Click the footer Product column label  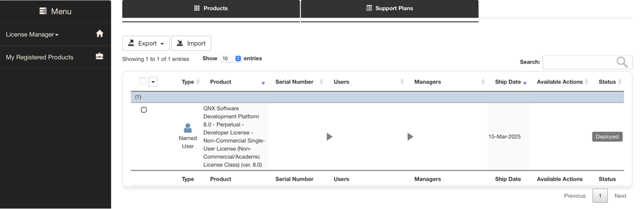[x=220, y=179]
